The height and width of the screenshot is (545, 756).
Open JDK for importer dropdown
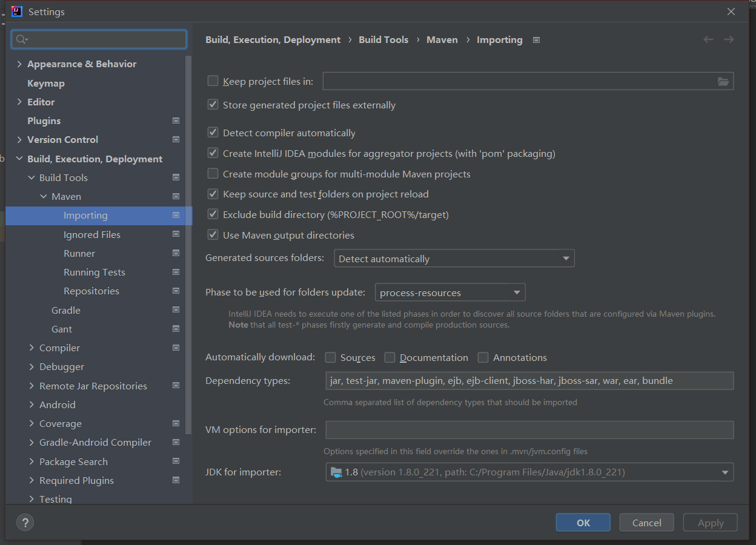click(x=529, y=472)
